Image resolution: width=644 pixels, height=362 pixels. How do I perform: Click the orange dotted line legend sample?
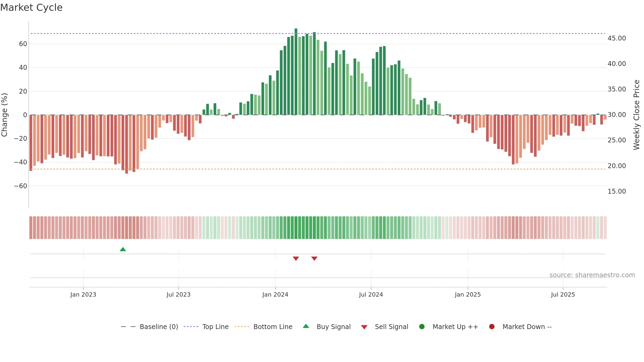242,327
